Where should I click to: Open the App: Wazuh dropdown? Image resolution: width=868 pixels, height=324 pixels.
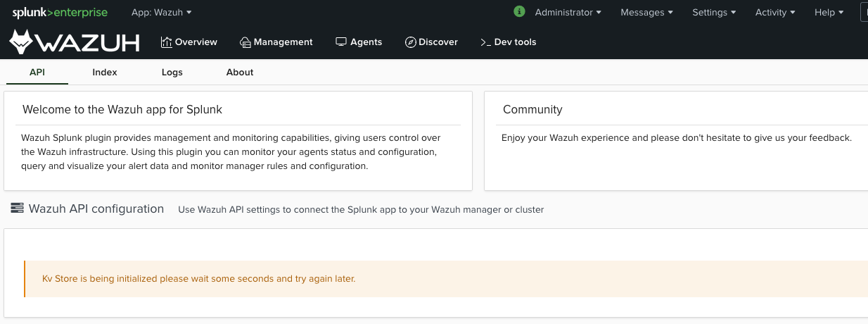pos(161,12)
